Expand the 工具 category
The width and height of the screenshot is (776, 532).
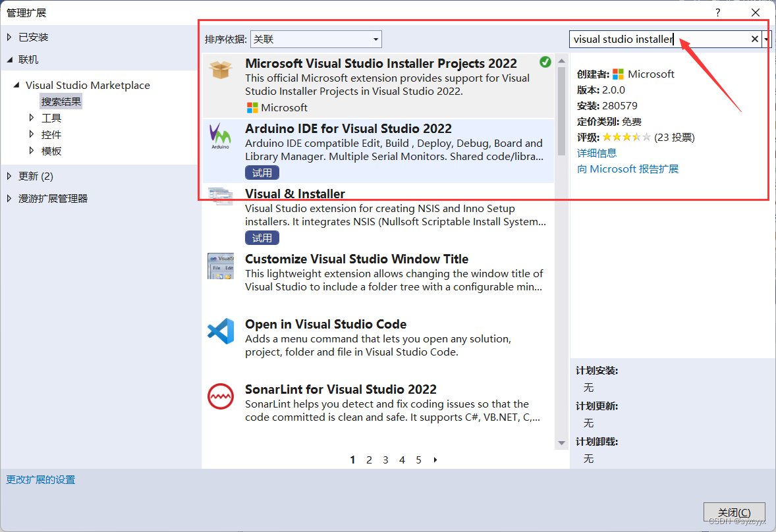pyautogui.click(x=32, y=118)
